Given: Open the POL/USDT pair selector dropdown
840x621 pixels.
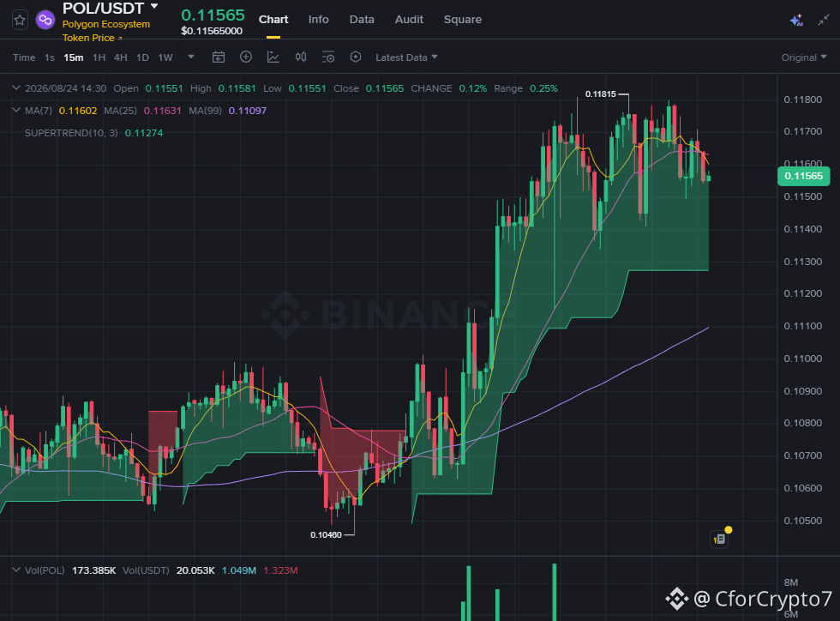Looking at the screenshot, I should pos(154,7).
